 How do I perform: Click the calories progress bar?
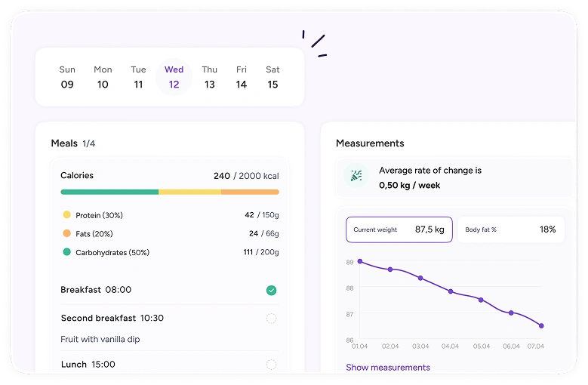click(x=170, y=192)
